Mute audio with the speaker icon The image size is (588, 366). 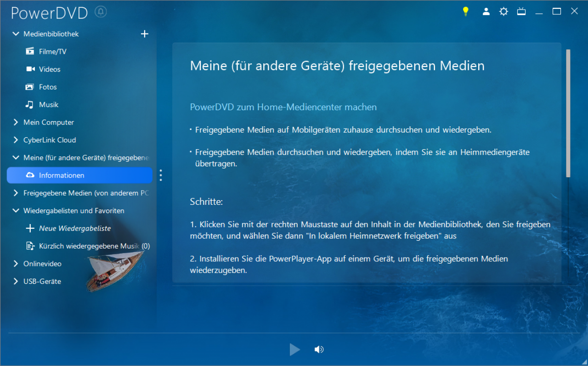[319, 349]
